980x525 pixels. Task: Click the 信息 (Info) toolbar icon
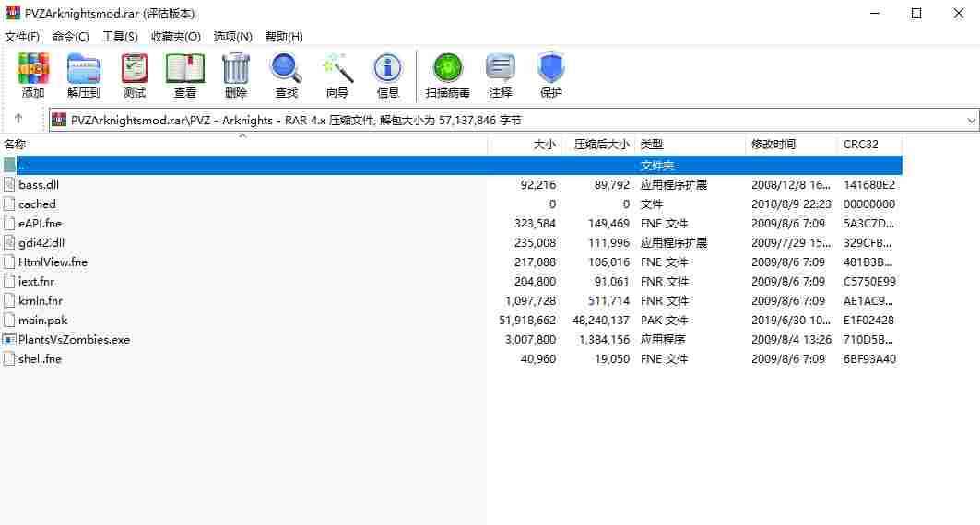[x=387, y=67]
